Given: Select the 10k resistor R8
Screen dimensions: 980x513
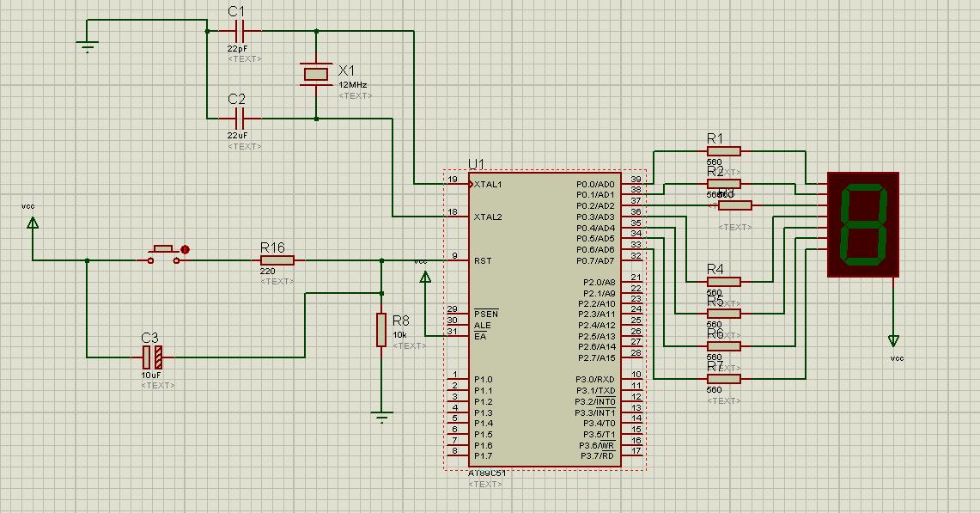Looking at the screenshot, I should click(x=381, y=329).
